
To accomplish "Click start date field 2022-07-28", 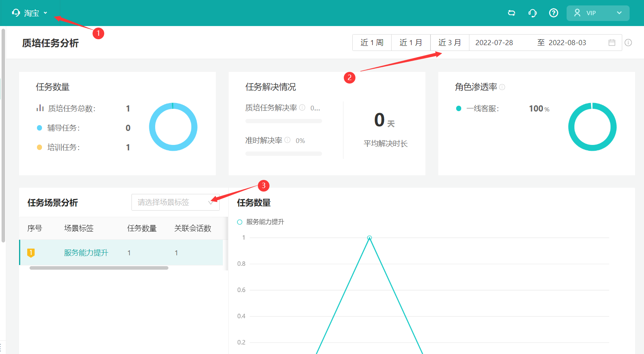I will [x=494, y=43].
